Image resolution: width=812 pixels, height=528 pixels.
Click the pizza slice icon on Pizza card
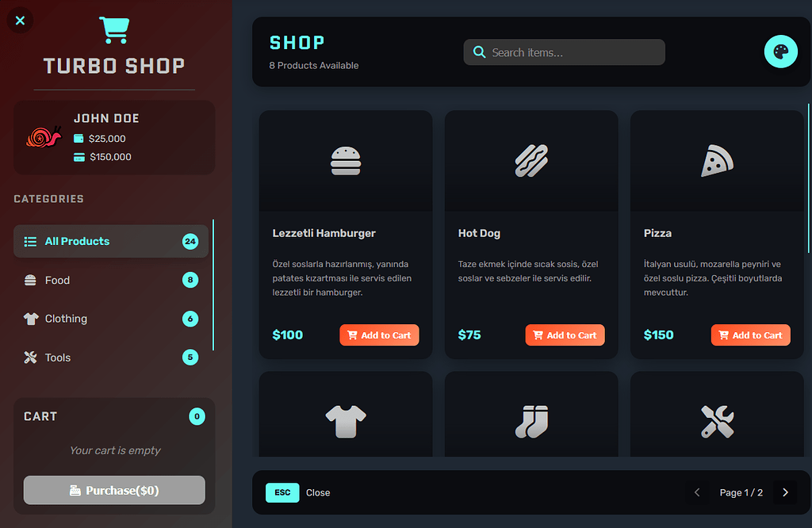click(717, 159)
